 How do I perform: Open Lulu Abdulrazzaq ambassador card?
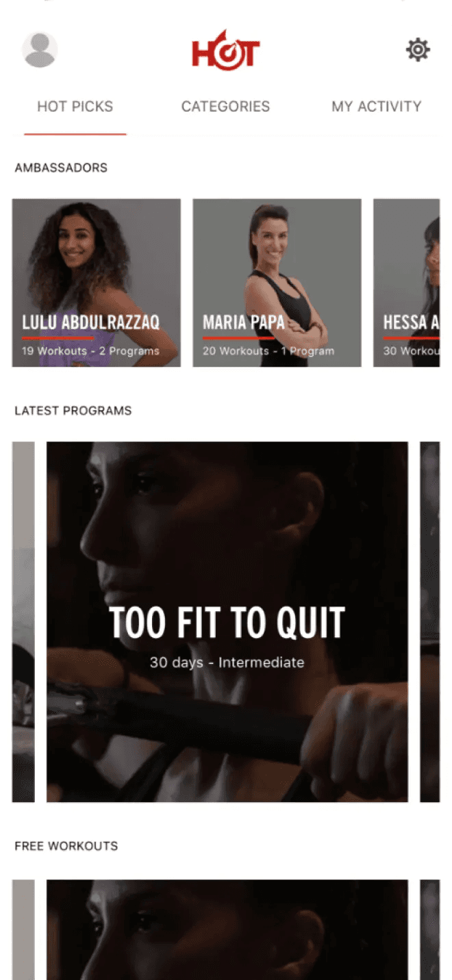tap(97, 283)
